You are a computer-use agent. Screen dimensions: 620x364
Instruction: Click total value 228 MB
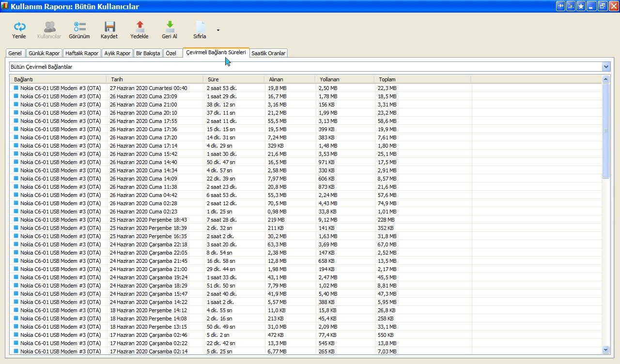point(387,220)
